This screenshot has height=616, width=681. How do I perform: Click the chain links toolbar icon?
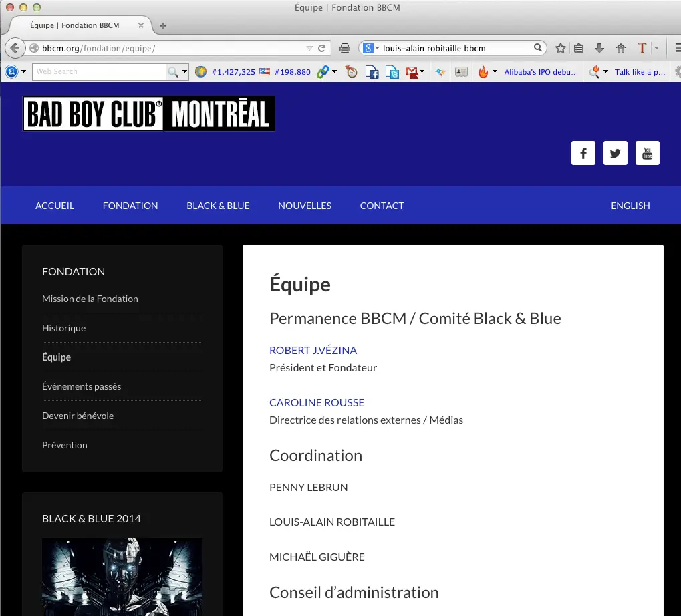(323, 71)
